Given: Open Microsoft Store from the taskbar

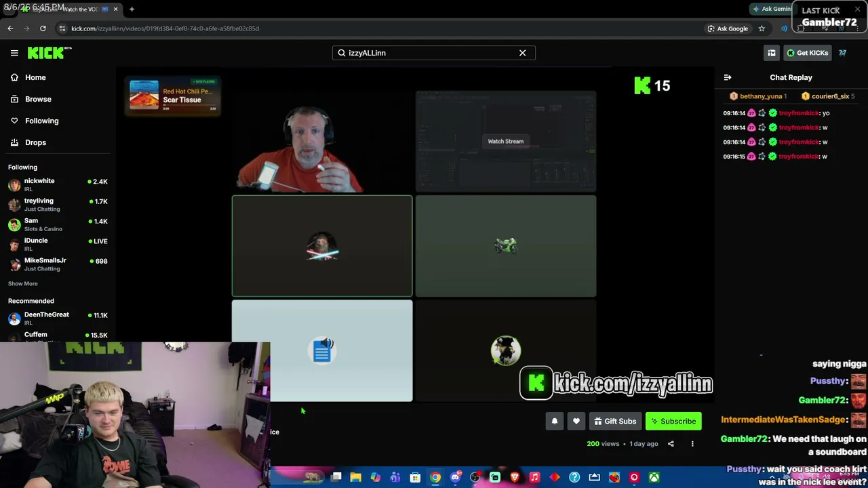Looking at the screenshot, I should coord(415,477).
